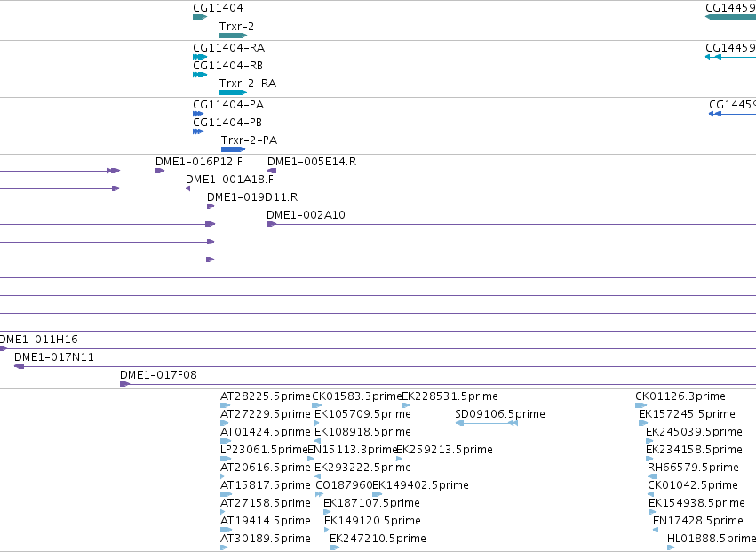Open transcript CG11404-RA

tap(228, 48)
